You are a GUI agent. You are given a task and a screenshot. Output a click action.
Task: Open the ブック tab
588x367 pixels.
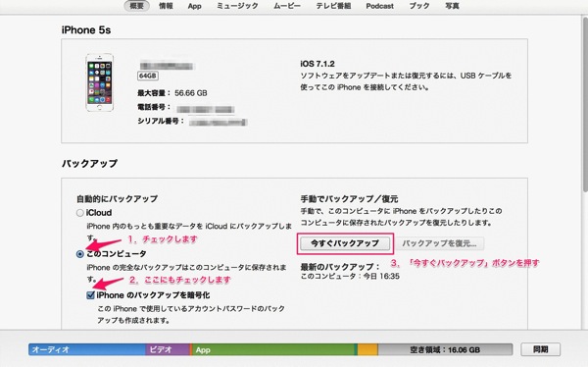(419, 6)
